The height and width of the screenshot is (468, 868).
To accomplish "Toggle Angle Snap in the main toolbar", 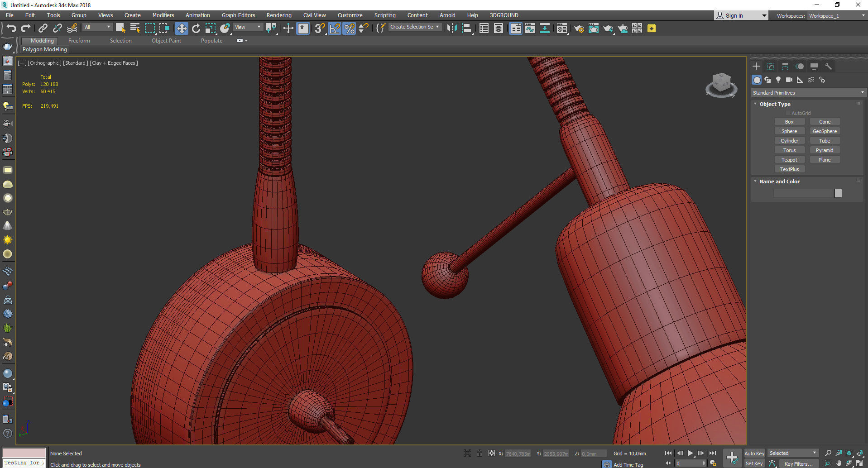I will [335, 29].
